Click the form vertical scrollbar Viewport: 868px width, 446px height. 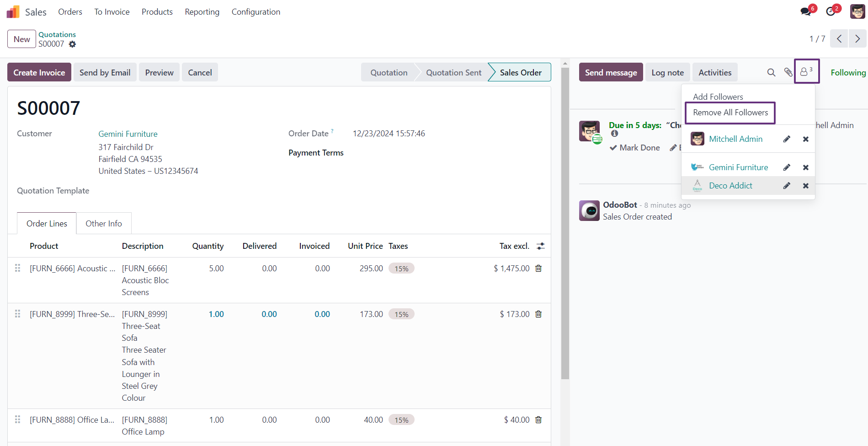(x=565, y=224)
